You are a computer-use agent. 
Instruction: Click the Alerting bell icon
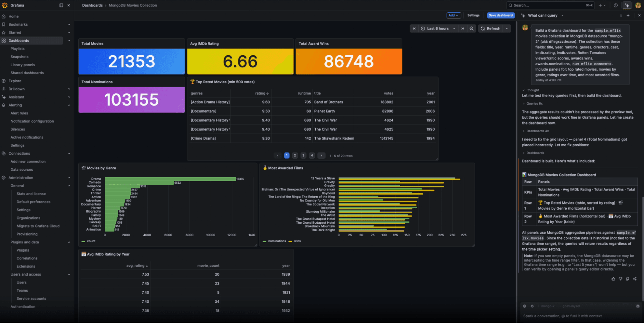4,105
